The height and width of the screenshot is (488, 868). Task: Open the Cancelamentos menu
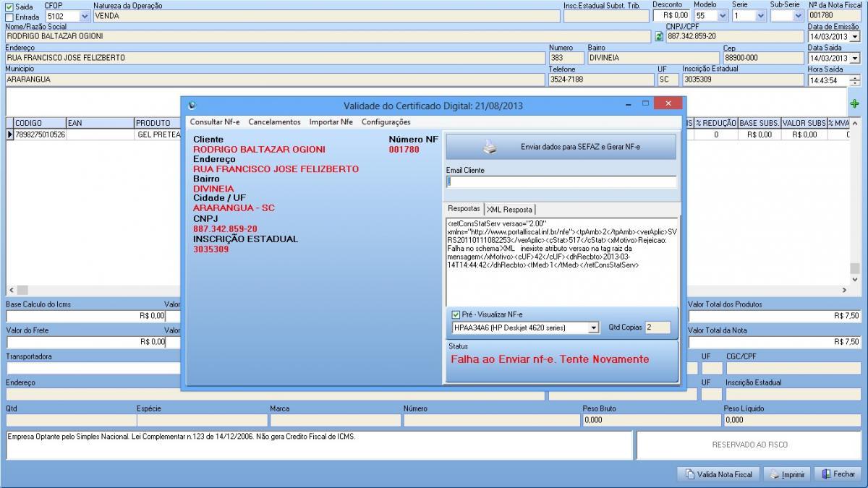pos(274,122)
